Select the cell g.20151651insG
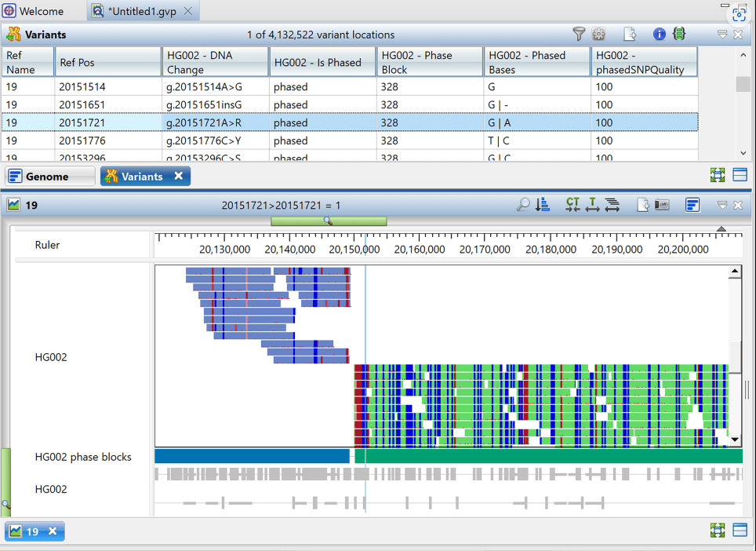Image resolution: width=756 pixels, height=551 pixels. tap(216, 104)
